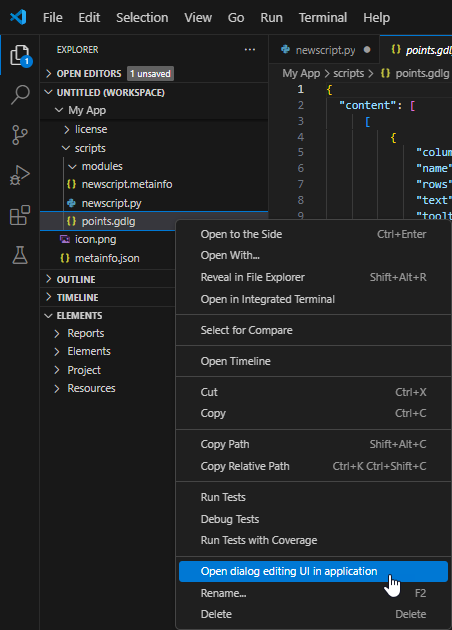452x630 pixels.
Task: Click the scripts breadcrumb
Action: coord(348,73)
